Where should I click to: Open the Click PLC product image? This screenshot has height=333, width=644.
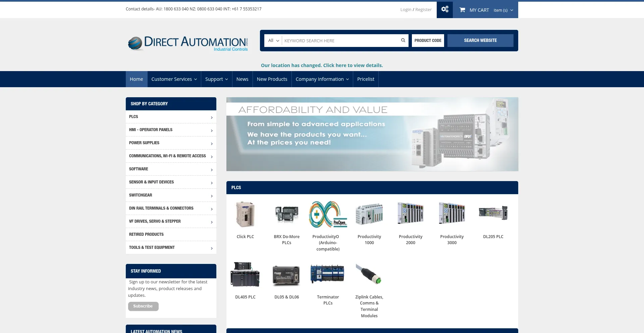tap(245, 214)
